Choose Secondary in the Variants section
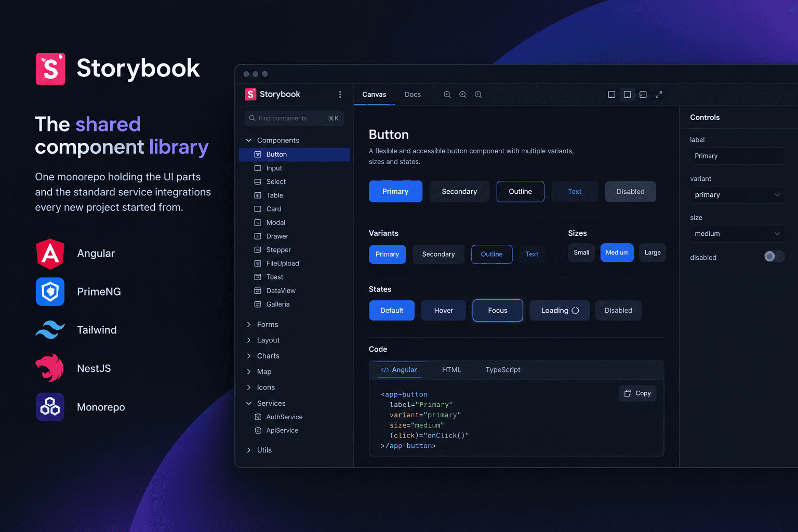Viewport: 798px width, 532px height. tap(438, 255)
